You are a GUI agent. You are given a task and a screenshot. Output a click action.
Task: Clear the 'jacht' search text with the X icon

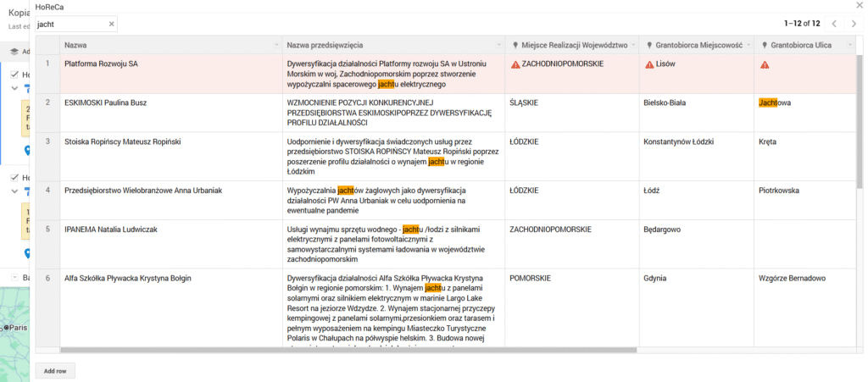111,25
